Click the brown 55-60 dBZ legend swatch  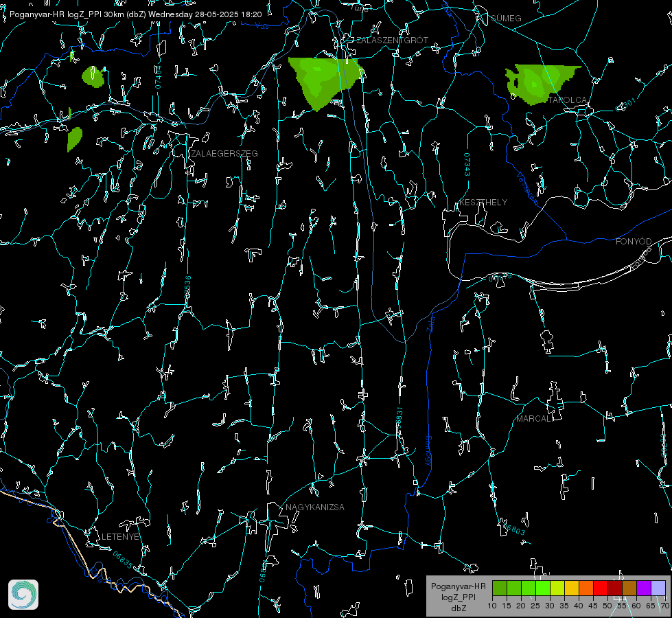(629, 588)
